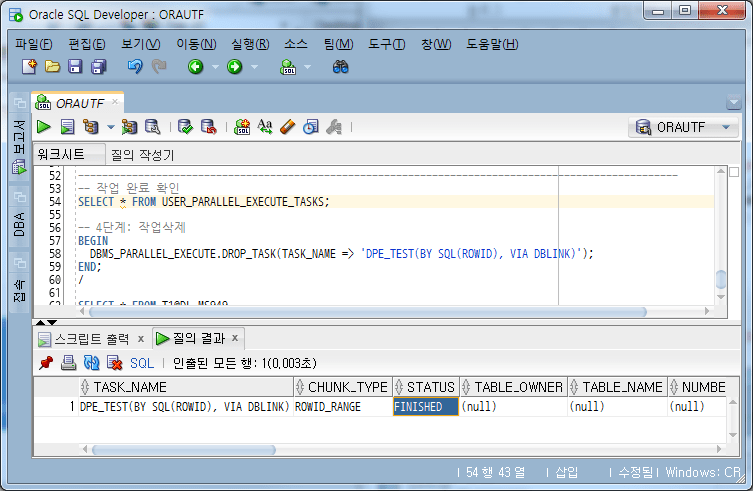Click the Save All icon in main toolbar
753x491 pixels.
(x=98, y=67)
